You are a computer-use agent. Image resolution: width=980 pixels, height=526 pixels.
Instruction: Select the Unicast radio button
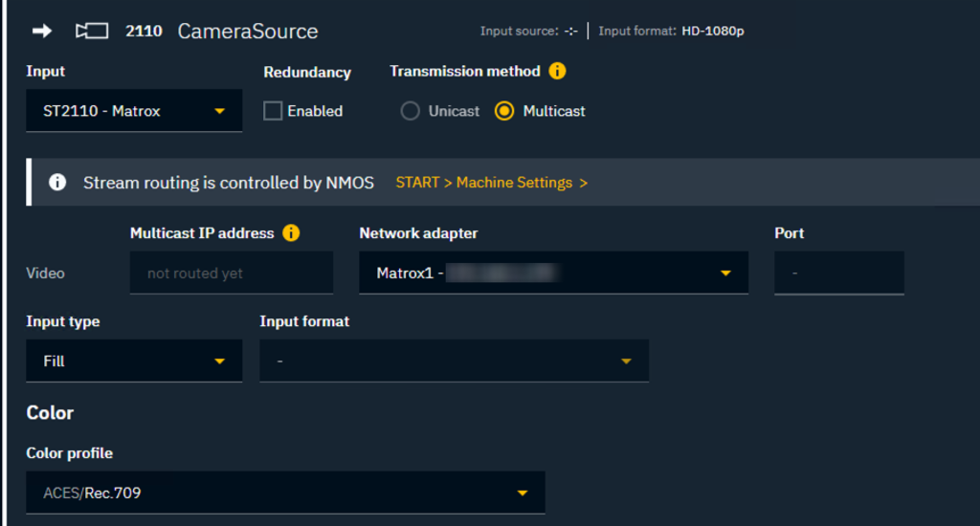[411, 111]
